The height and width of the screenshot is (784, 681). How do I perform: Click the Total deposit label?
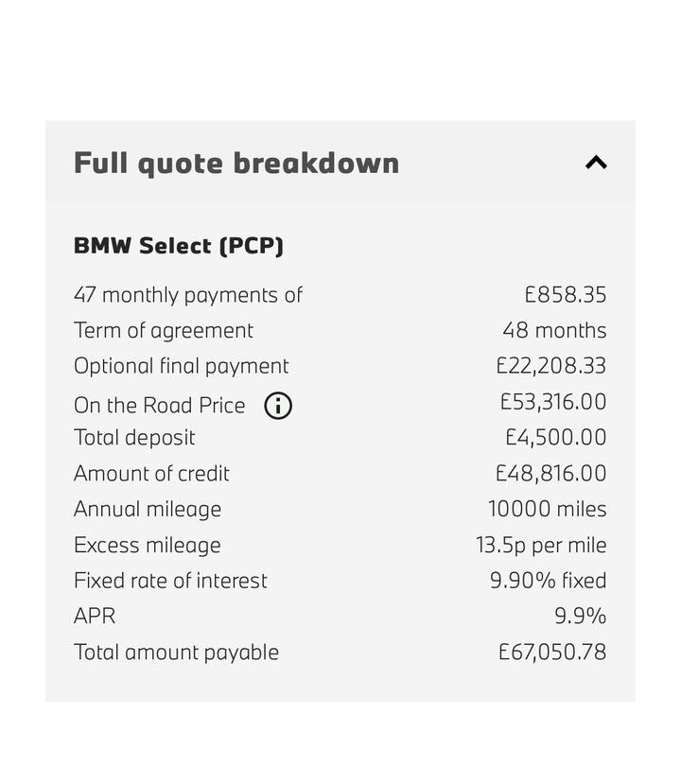[134, 438]
